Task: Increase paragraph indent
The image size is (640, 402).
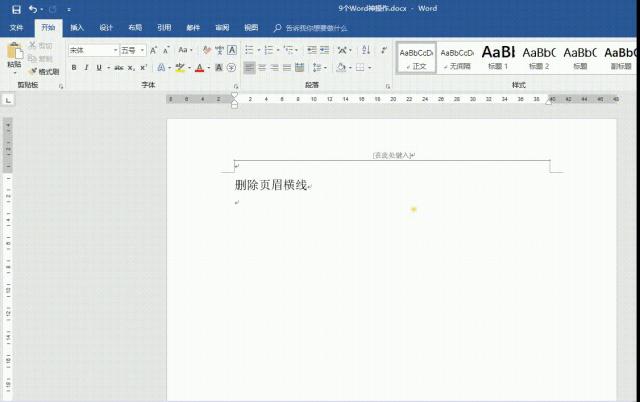Action: pyautogui.click(x=324, y=50)
